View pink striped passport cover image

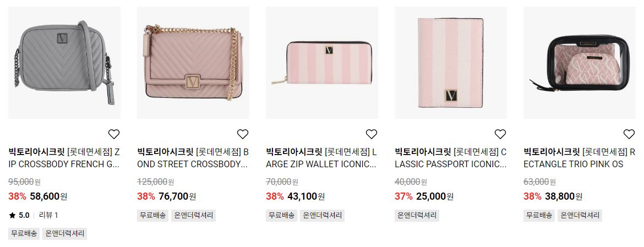tap(451, 63)
